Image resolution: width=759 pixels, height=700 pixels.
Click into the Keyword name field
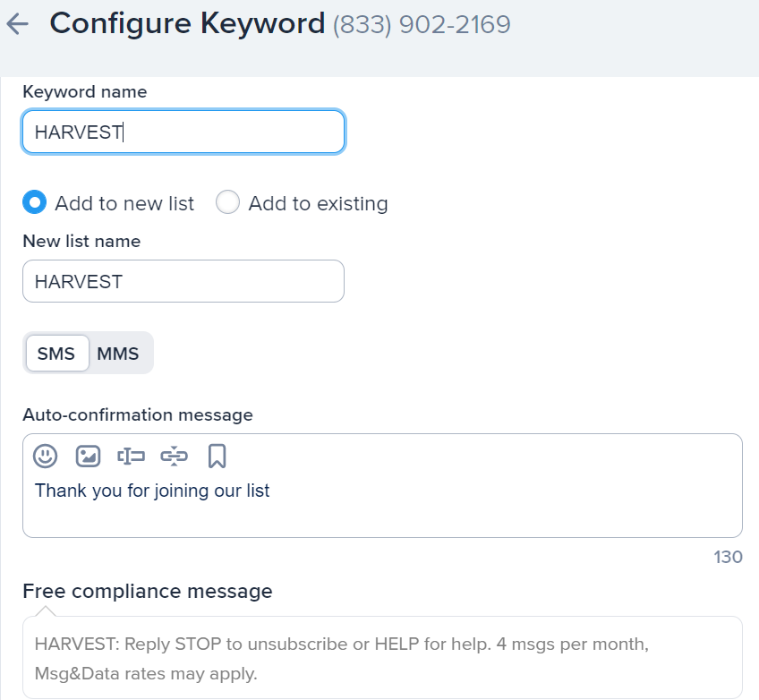(183, 132)
